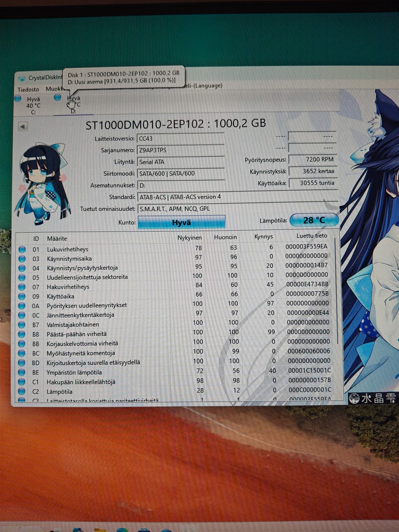Click the Standardi field ATA8-ACS
The width and height of the screenshot is (399, 532).
[x=237, y=197]
